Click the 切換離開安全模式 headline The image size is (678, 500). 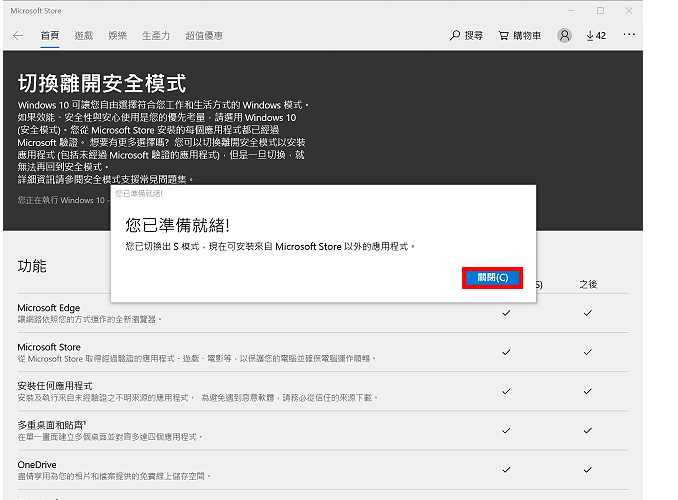tap(102, 83)
